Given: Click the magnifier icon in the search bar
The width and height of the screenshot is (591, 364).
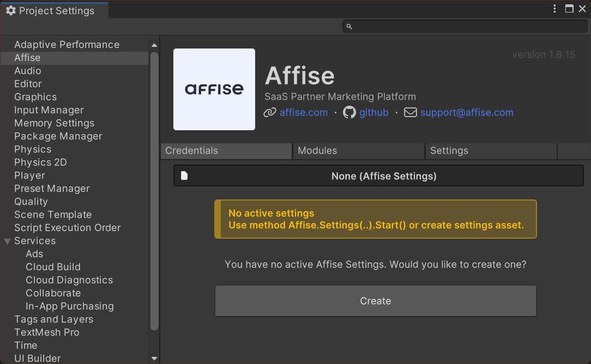Looking at the screenshot, I should point(348,26).
